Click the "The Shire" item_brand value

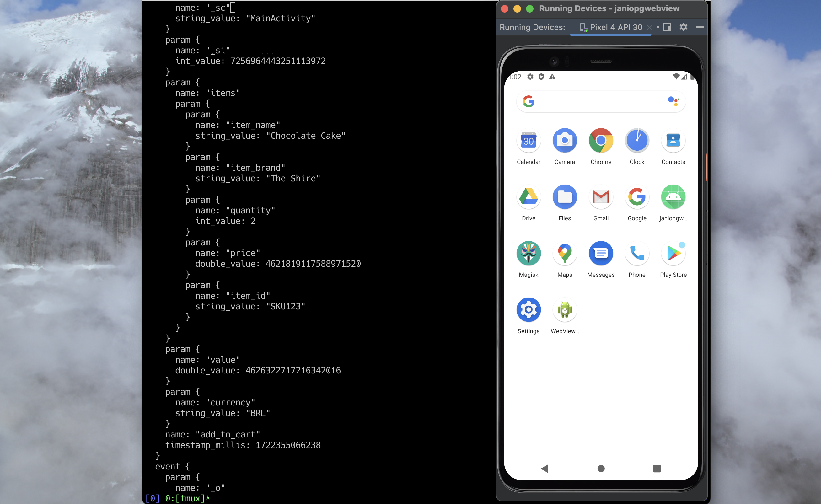pyautogui.click(x=293, y=178)
